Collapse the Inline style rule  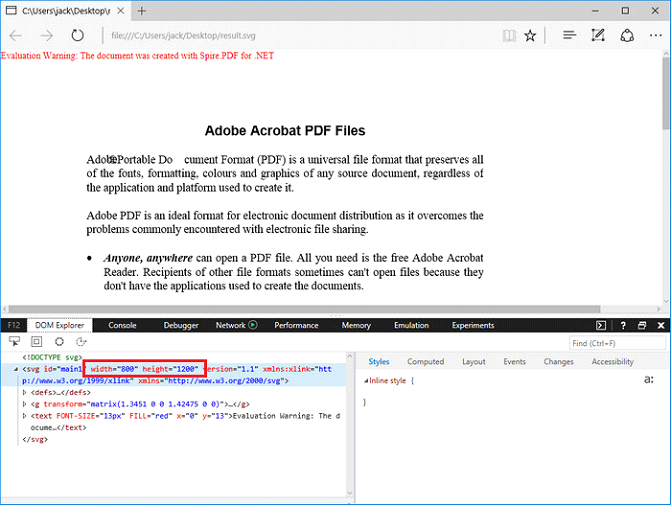pyautogui.click(x=366, y=380)
